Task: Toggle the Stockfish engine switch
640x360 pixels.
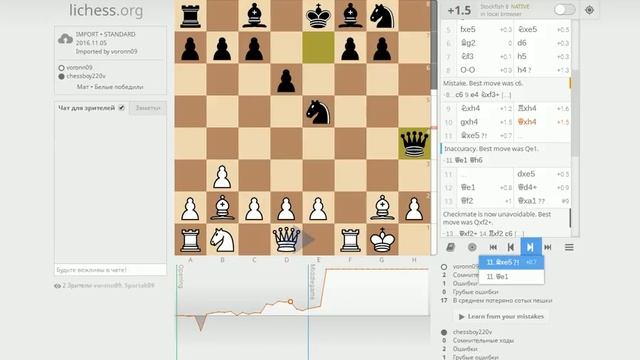Action: point(564,10)
